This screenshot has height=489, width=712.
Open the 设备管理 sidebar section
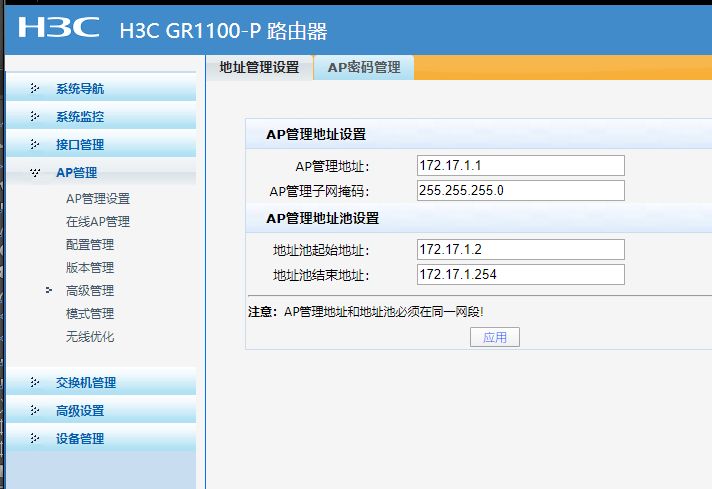[x=101, y=437]
